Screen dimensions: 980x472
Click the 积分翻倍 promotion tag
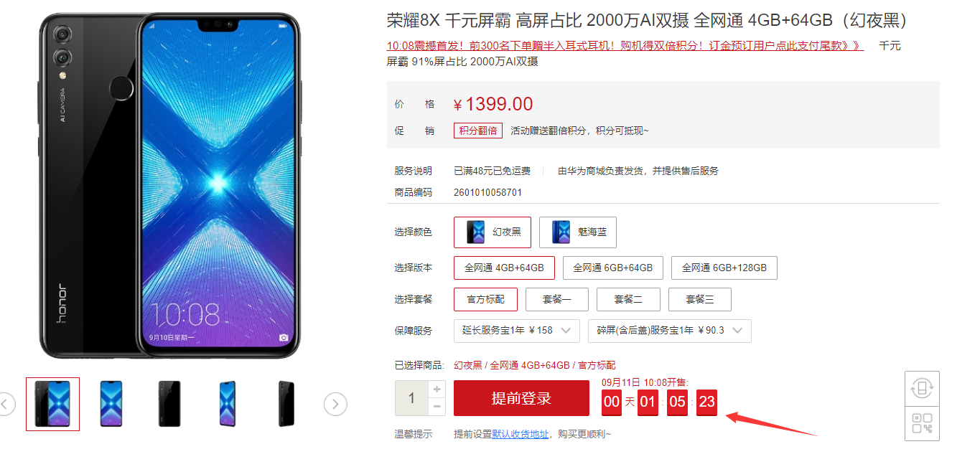(x=478, y=131)
